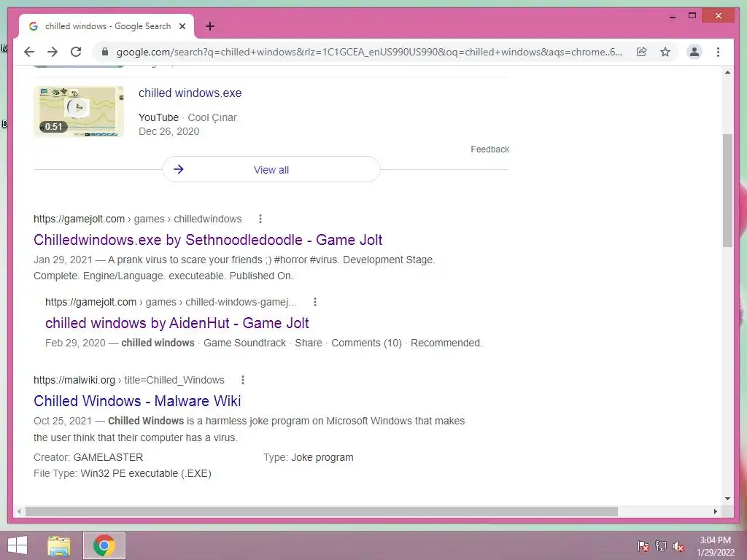Open options for chilled-windows-gamej result

click(x=315, y=302)
